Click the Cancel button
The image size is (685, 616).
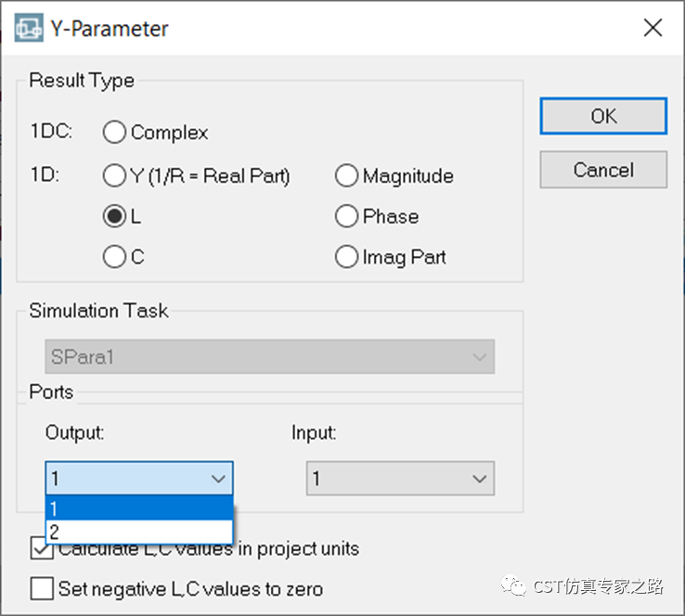[603, 170]
